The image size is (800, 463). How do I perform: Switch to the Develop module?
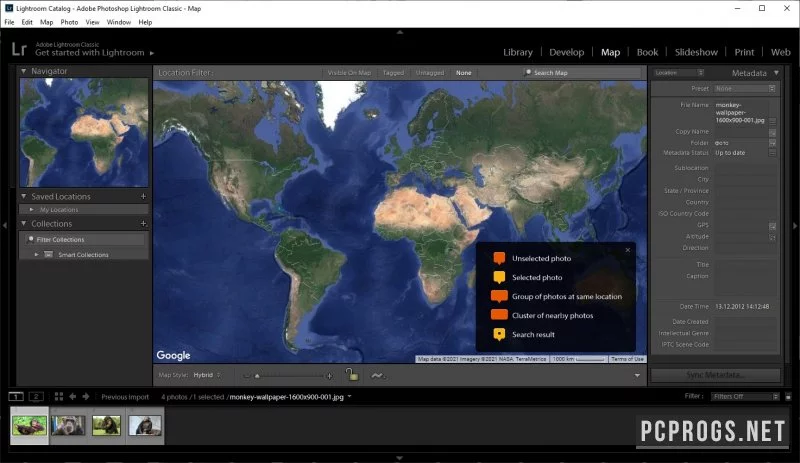tap(566, 52)
